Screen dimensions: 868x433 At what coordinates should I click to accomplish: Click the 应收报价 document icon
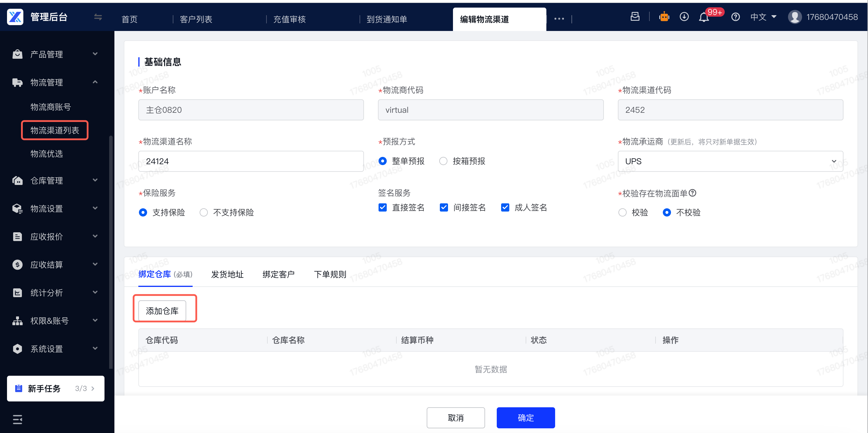pos(17,237)
